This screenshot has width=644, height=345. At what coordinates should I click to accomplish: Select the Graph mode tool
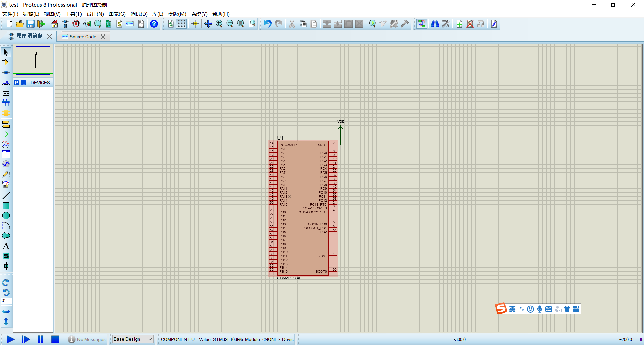[x=6, y=144]
